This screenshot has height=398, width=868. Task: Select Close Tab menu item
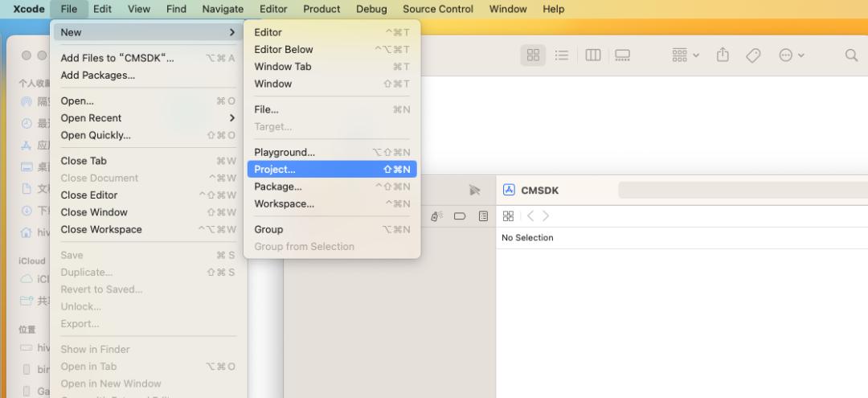point(147,161)
